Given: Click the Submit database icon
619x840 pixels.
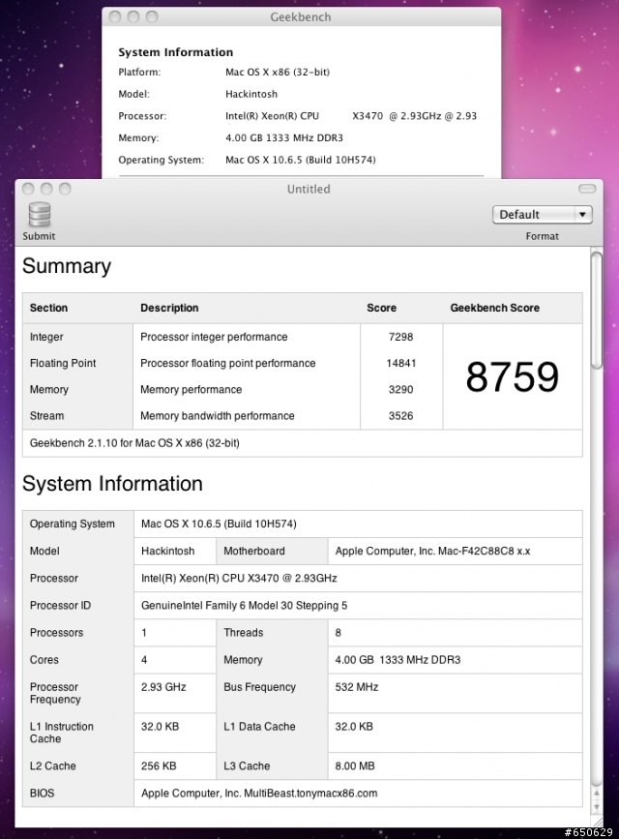Looking at the screenshot, I should click(39, 214).
